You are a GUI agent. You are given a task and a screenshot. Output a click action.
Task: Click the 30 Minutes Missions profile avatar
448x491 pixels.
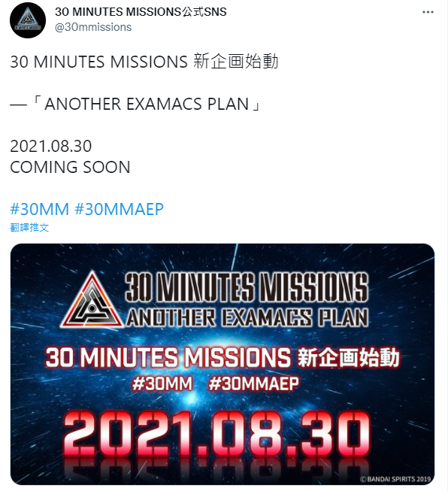coord(28,20)
